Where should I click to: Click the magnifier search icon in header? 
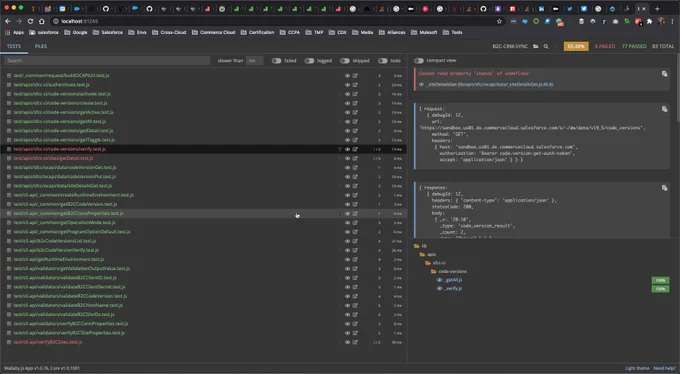click(x=546, y=46)
